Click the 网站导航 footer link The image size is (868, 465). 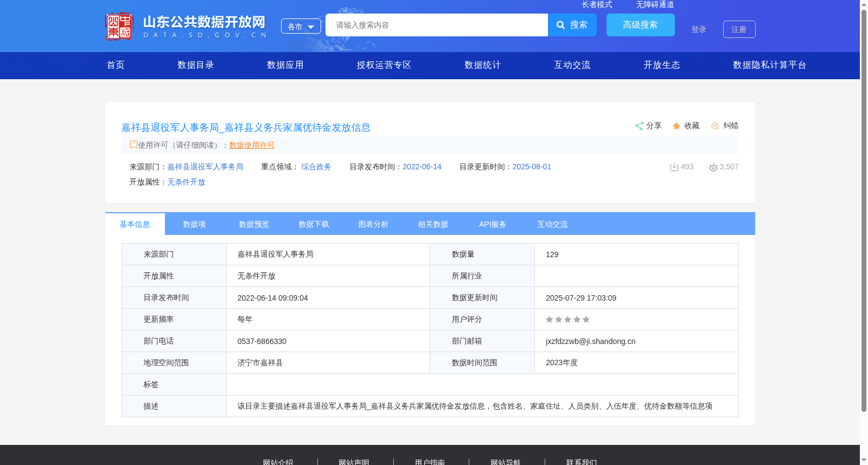pyautogui.click(x=506, y=462)
